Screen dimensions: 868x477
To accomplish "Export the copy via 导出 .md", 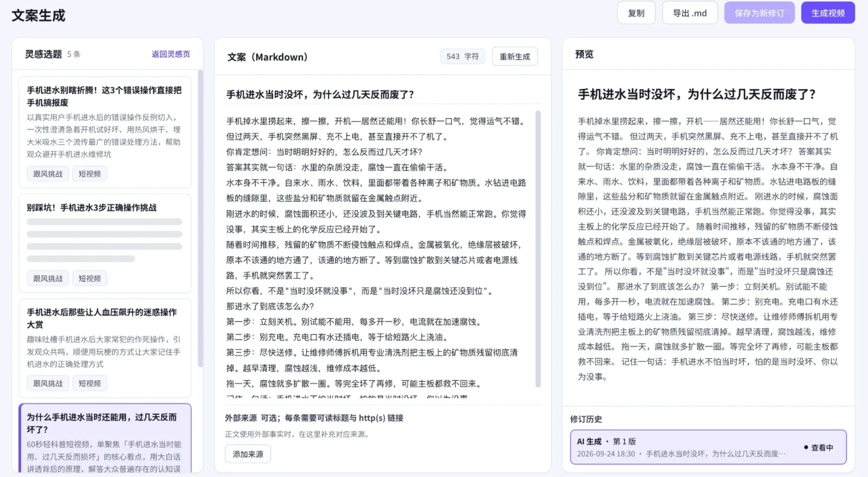I will [x=690, y=13].
